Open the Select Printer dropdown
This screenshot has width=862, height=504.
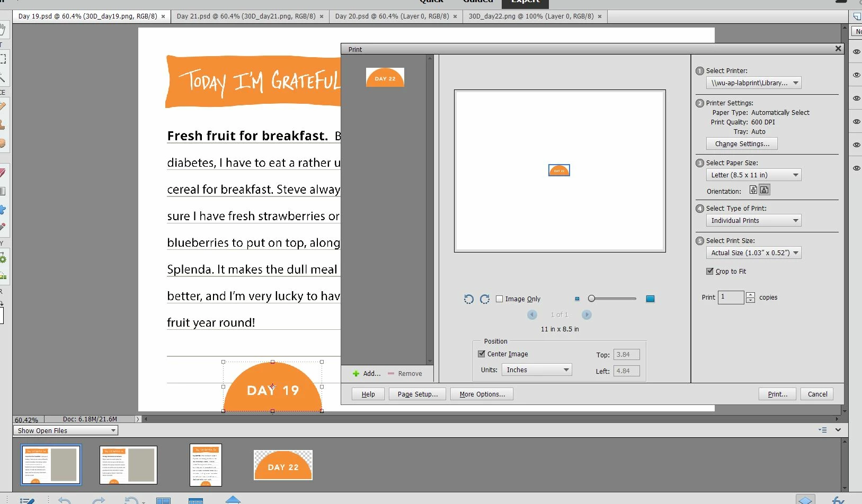pos(753,83)
